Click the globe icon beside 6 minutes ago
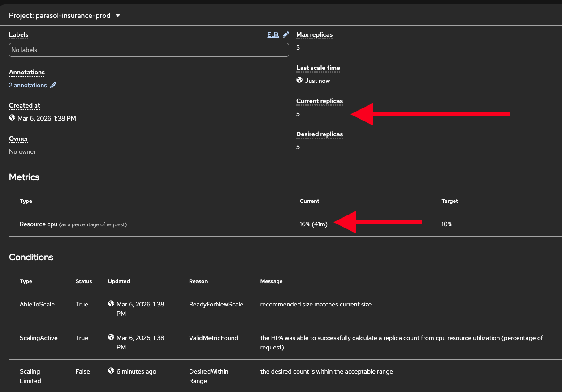 click(x=111, y=371)
